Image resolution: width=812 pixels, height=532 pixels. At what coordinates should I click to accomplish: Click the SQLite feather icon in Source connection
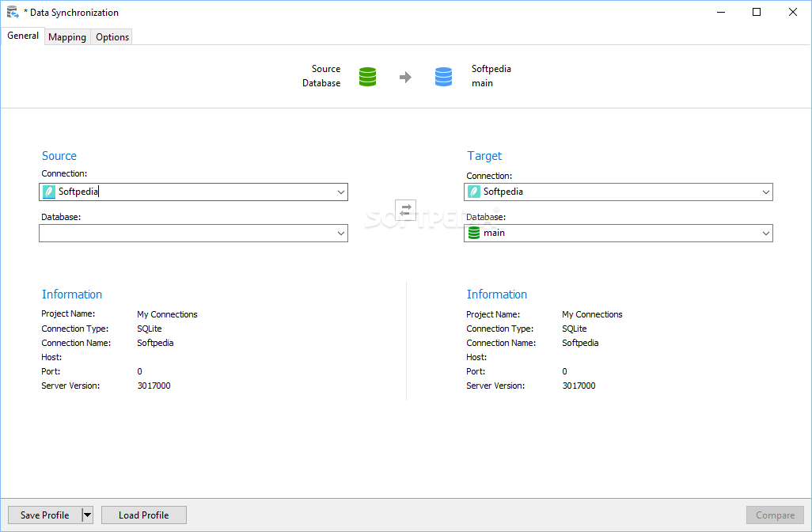(49, 192)
